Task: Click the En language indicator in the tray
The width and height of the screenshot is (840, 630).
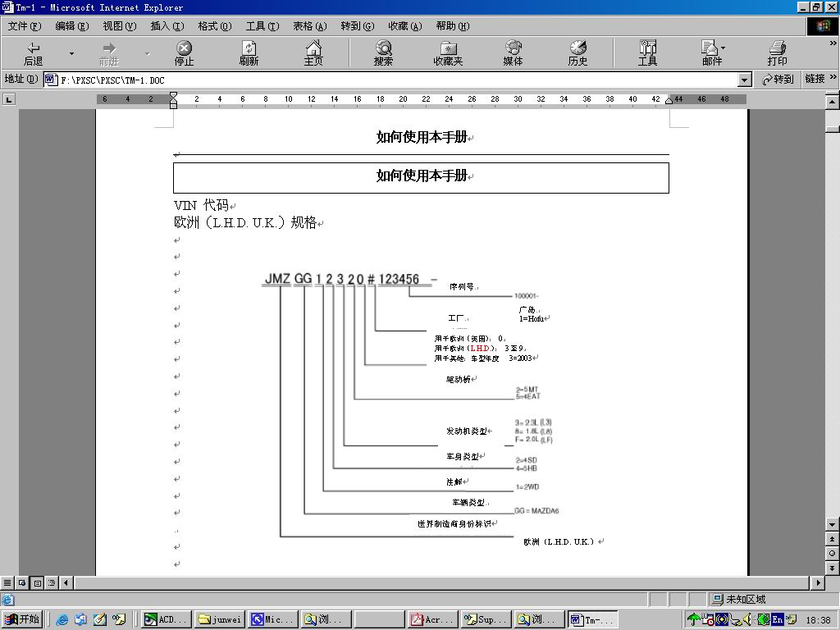Action: (x=778, y=619)
